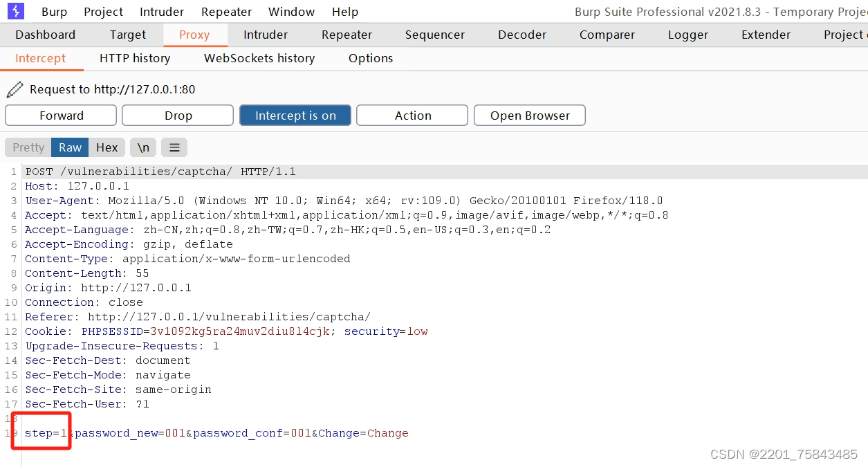This screenshot has width=868, height=467.
Task: Click the password_new=001 parameter
Action: click(x=130, y=433)
